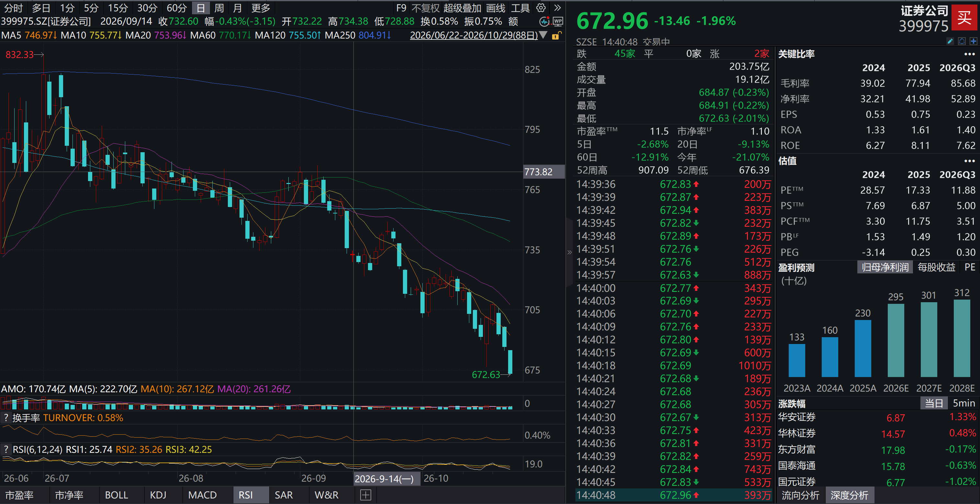Viewport: 980px width, 504px height.
Task: Add to watchlist plus icon
Action: (973, 41)
